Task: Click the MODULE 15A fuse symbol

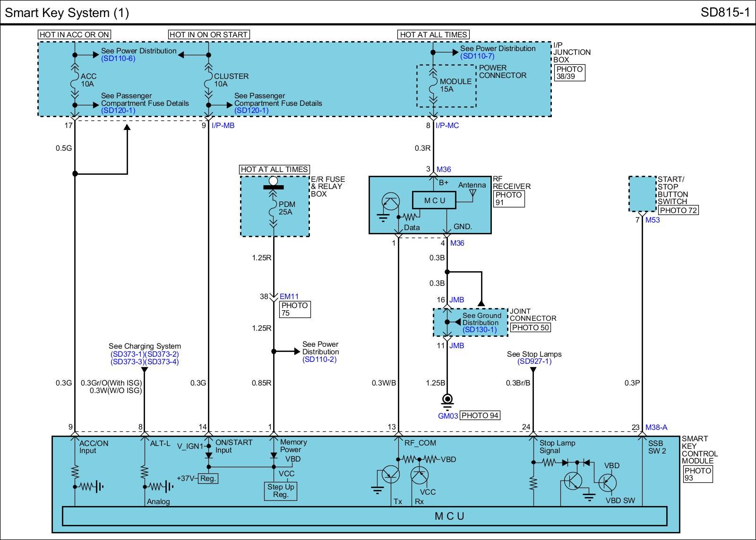Action: click(x=433, y=86)
